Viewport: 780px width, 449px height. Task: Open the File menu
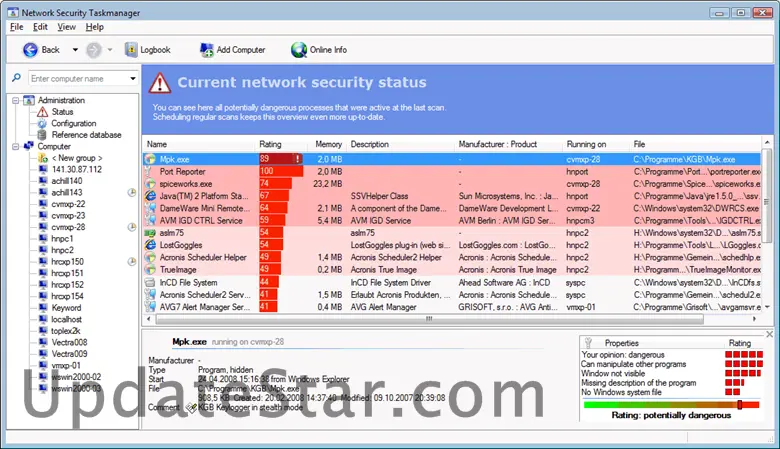(x=16, y=27)
